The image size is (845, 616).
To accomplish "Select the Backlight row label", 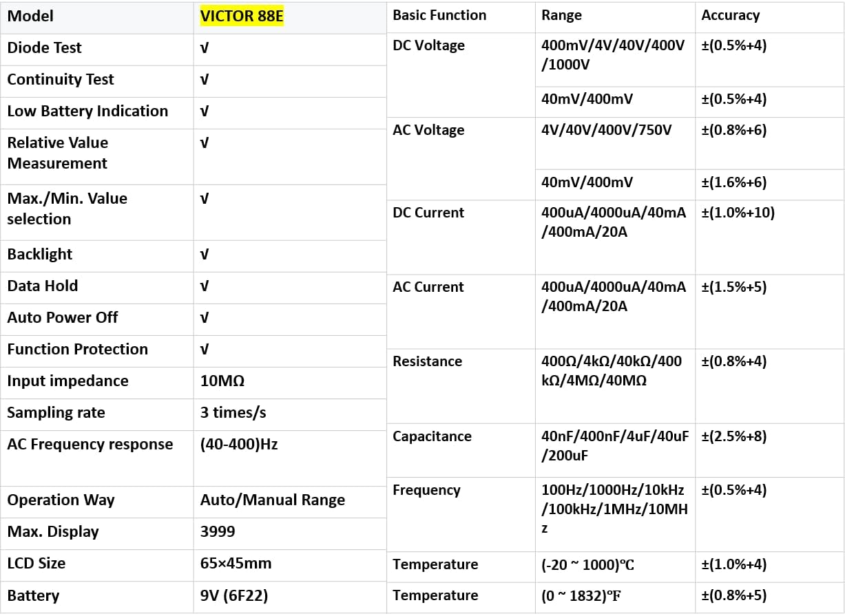I will tap(40, 255).
